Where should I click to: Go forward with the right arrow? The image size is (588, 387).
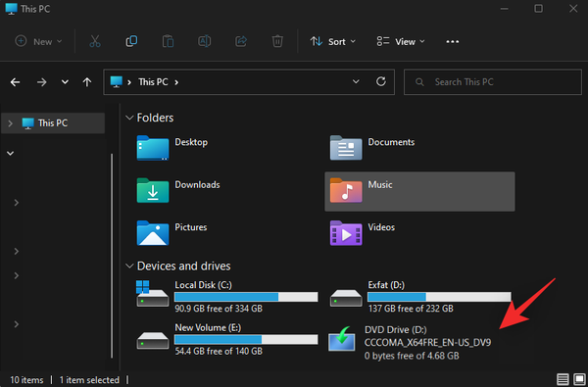tap(41, 82)
